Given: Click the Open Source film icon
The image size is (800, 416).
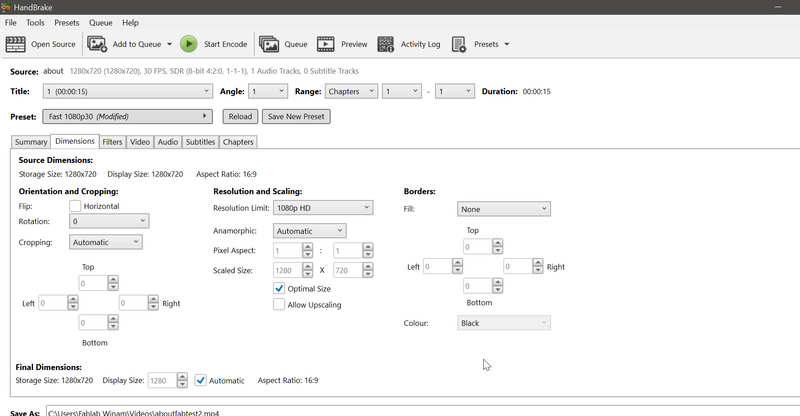Looking at the screenshot, I should click(x=15, y=44).
